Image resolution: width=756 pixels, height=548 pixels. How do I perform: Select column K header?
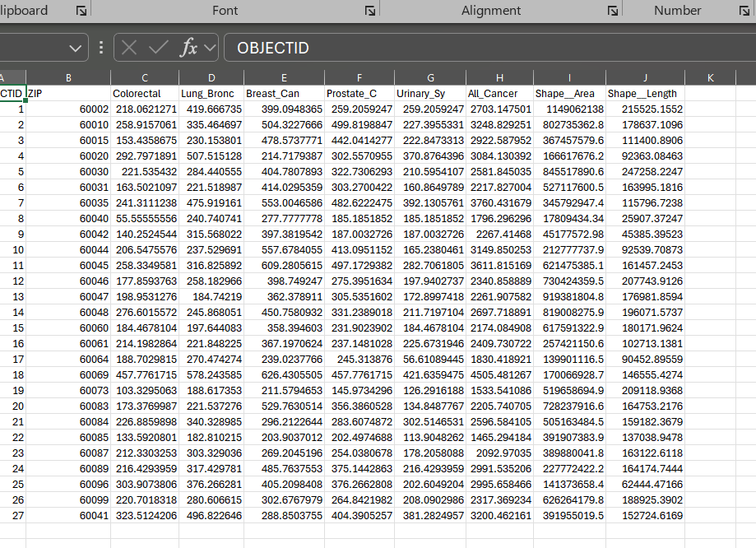[710, 77]
